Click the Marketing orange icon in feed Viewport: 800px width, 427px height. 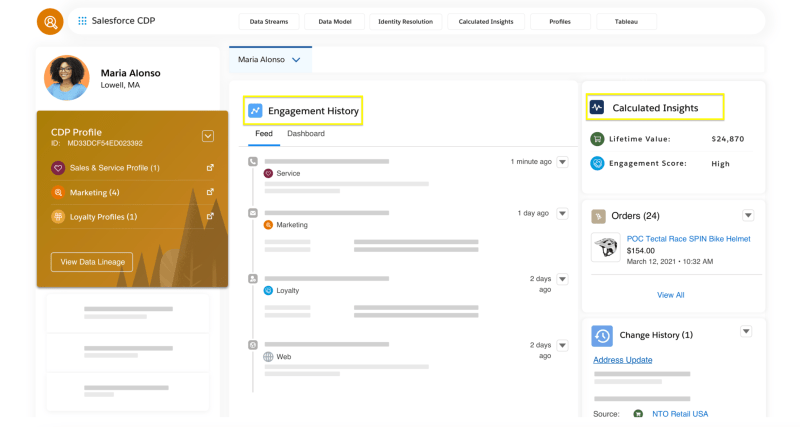pos(268,225)
